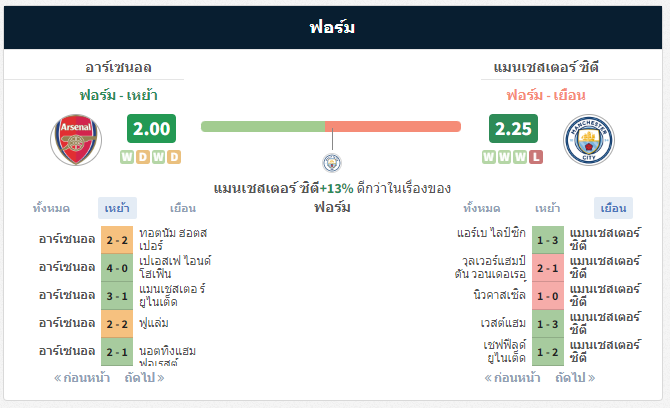The width and height of the screenshot is (670, 408).
Task: Select เหย้า tab under Arsenal
Action: (117, 208)
